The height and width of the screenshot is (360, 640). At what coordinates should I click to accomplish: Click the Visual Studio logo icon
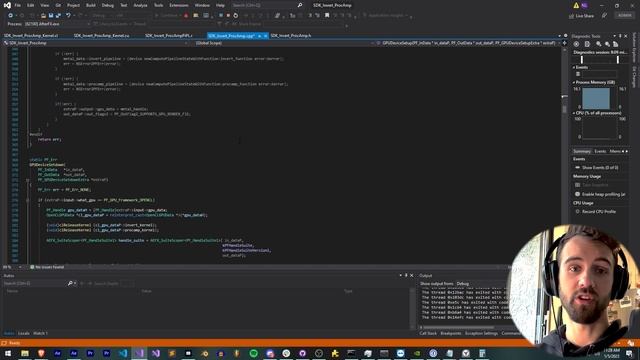click(x=7, y=5)
